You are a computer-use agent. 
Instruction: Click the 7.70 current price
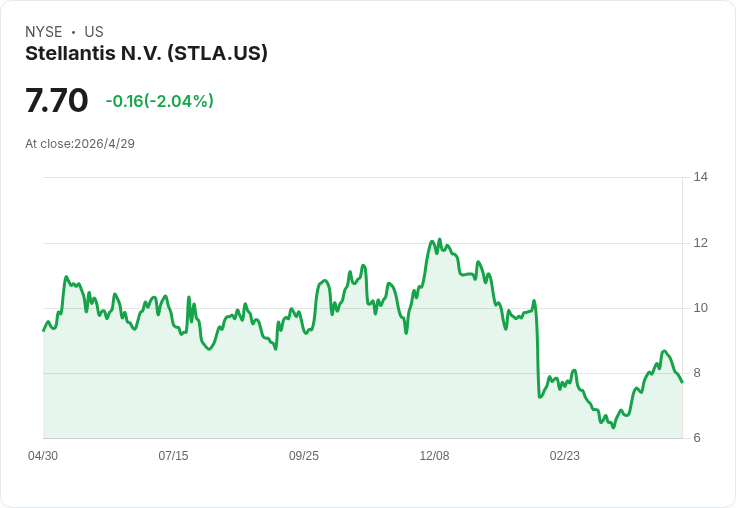[x=56, y=100]
